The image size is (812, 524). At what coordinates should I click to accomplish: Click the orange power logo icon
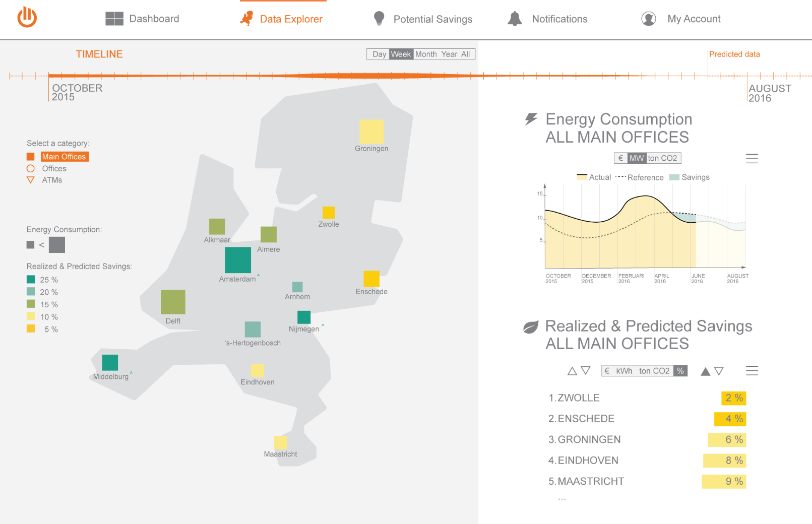pyautogui.click(x=27, y=18)
